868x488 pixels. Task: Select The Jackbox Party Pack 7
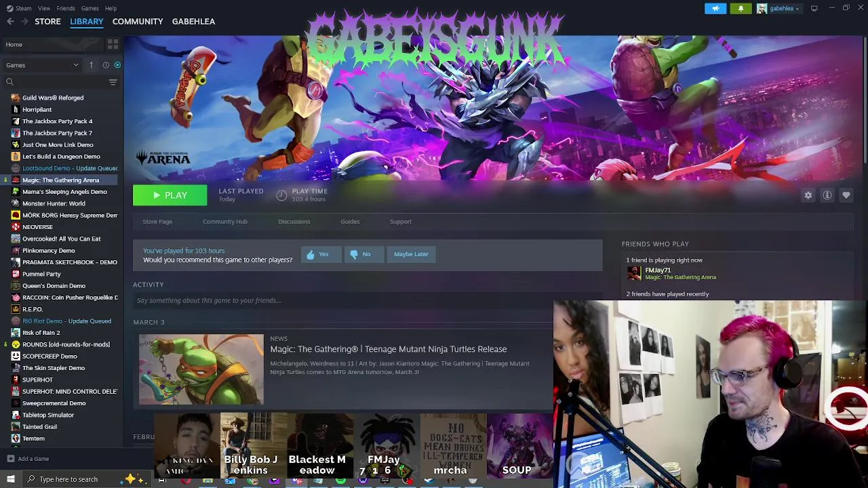point(57,133)
